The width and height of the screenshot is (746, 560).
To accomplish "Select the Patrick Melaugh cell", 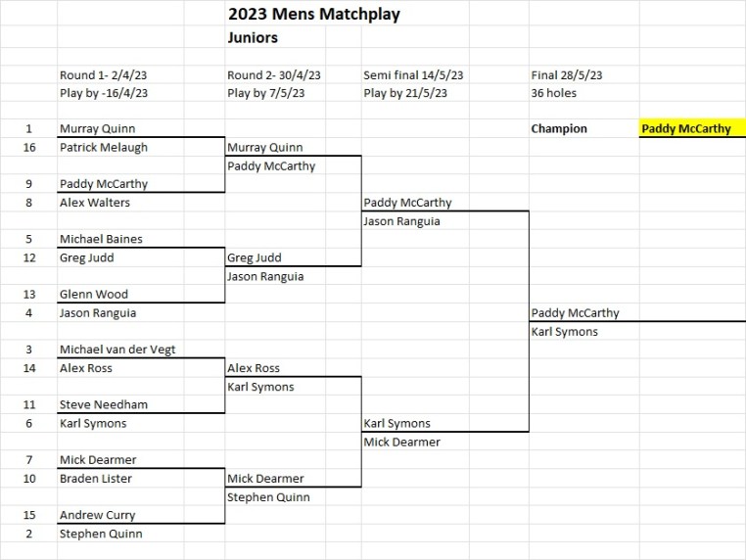I will pos(102,147).
